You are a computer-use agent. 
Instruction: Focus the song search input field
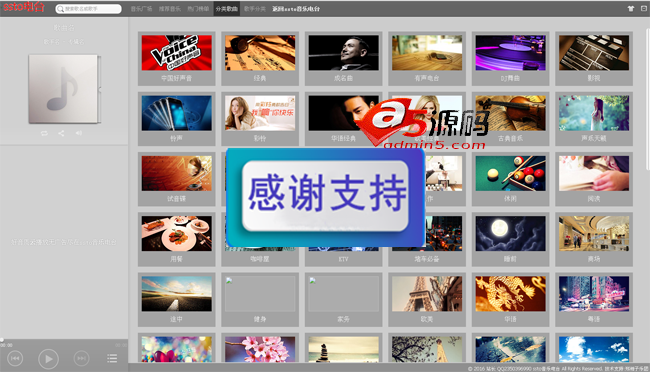[x=89, y=9]
